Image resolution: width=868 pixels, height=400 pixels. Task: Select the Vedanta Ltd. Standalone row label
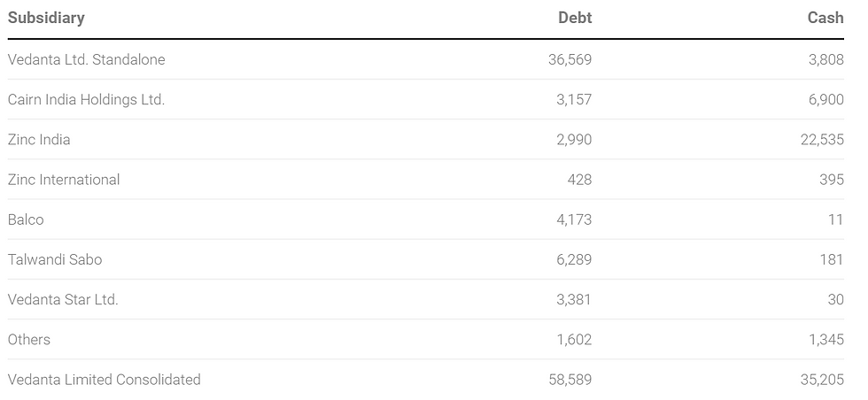(x=87, y=59)
